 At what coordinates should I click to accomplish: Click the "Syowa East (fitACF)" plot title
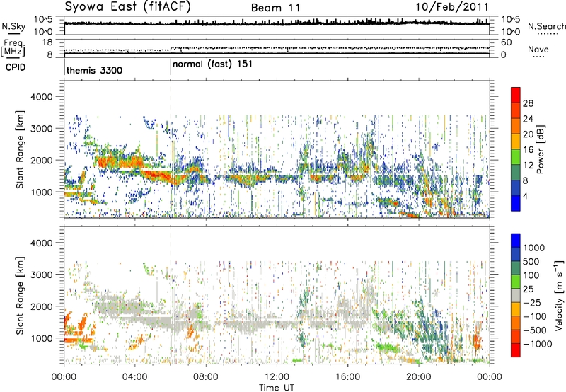coord(127,6)
